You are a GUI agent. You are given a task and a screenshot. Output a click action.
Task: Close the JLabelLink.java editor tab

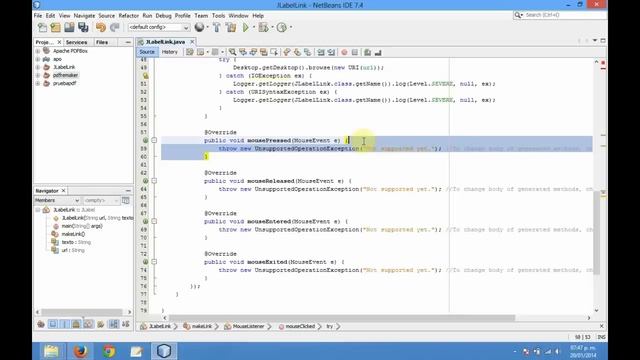(x=192, y=42)
